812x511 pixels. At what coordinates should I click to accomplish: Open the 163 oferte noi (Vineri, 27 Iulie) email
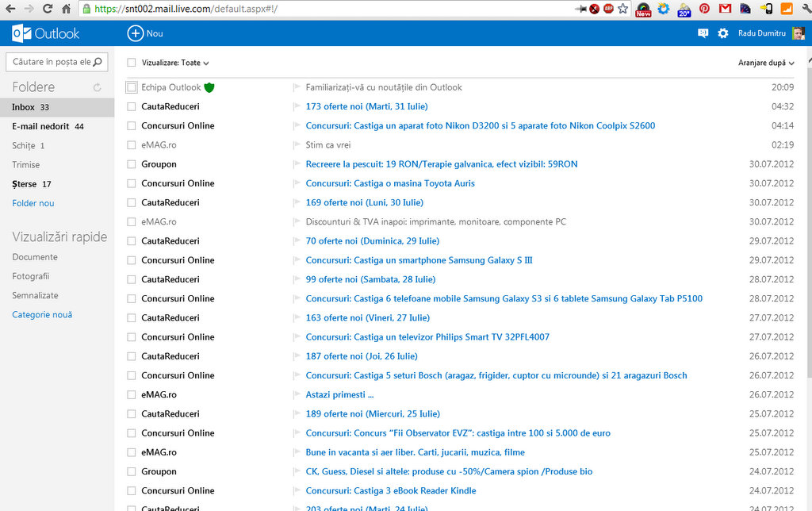tap(368, 317)
